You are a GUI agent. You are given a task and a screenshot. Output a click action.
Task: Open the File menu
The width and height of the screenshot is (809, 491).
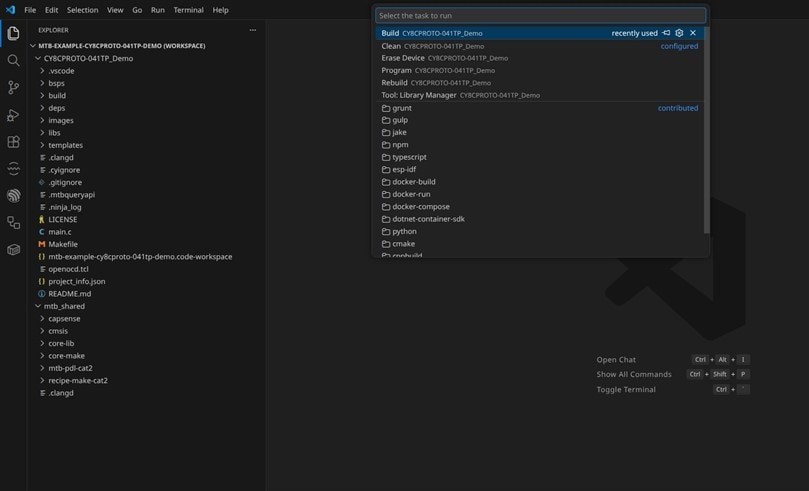coord(30,10)
